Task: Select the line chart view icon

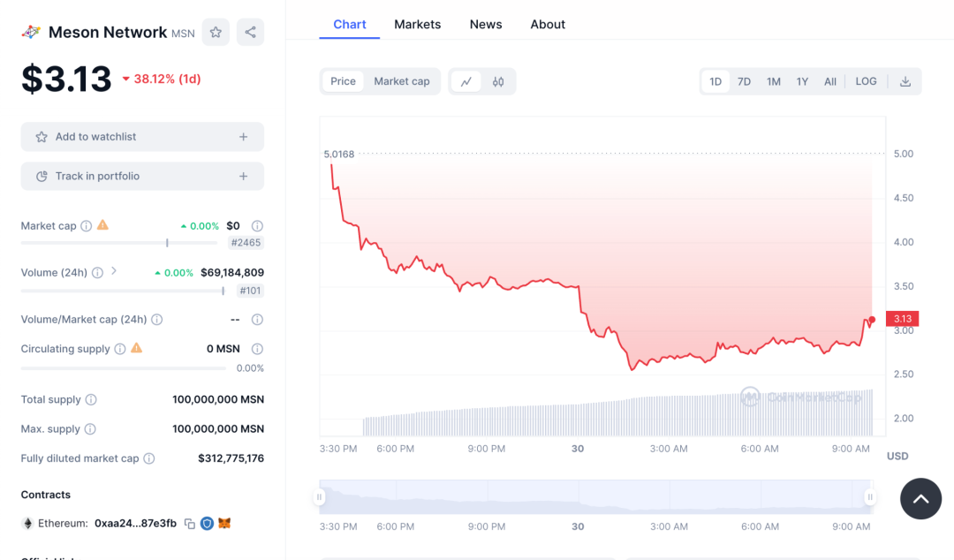Action: (466, 81)
